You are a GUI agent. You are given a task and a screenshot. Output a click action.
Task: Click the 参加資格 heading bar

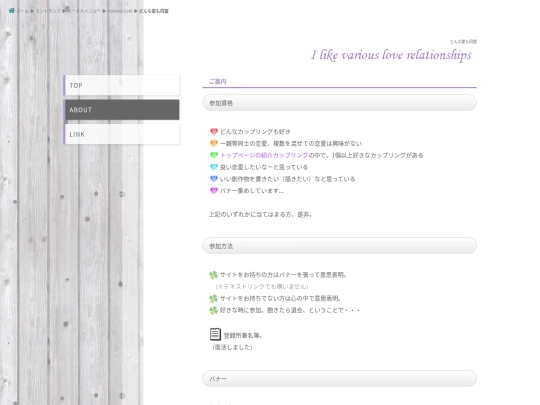340,103
